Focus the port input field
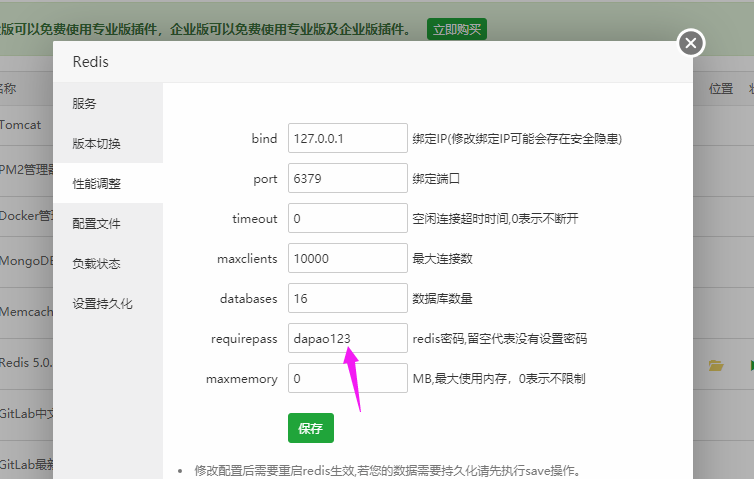 348,178
